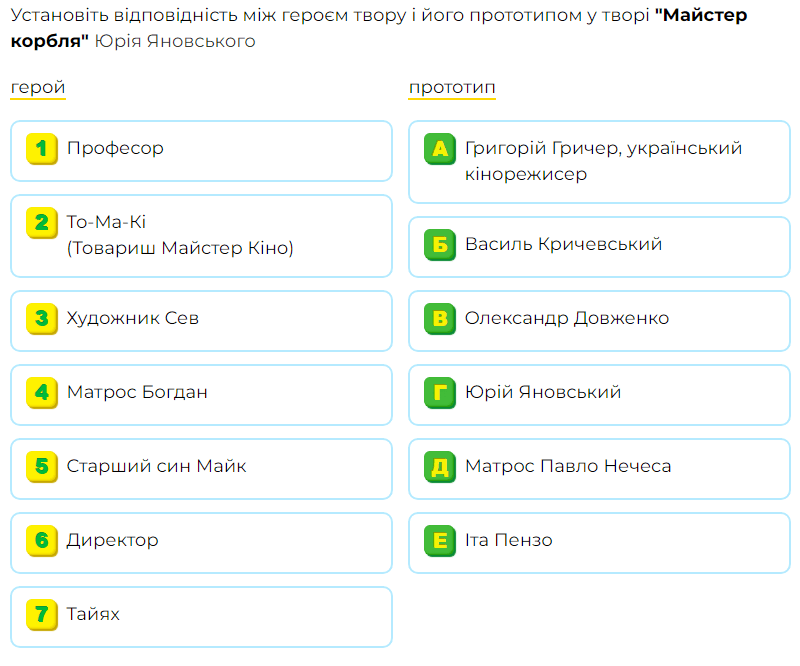Pick the Олександр Довженко prototype card
800x666 pixels.
tap(599, 321)
